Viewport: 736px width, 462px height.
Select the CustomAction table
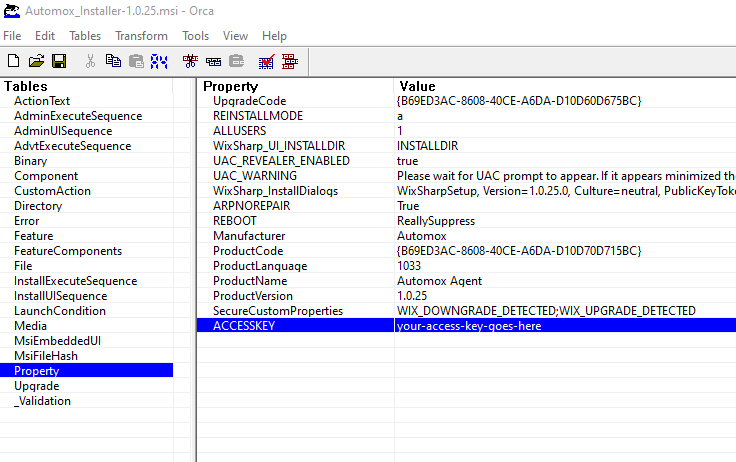tap(52, 191)
